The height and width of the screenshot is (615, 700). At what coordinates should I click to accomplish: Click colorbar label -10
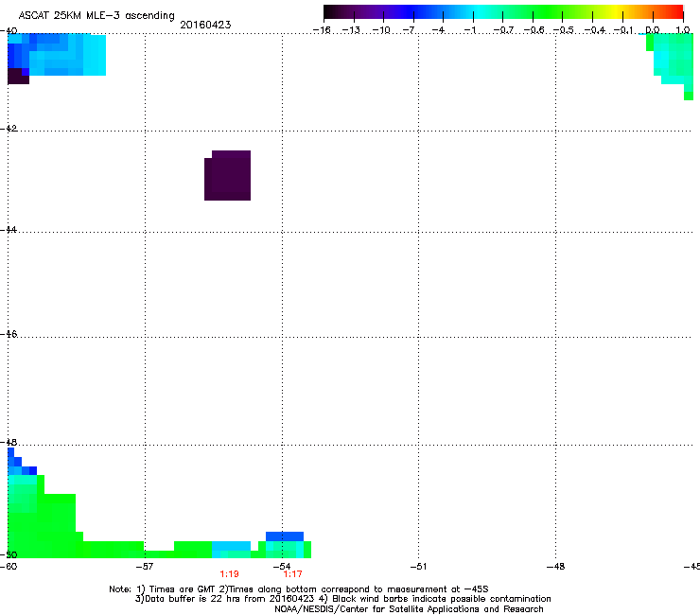point(381,30)
